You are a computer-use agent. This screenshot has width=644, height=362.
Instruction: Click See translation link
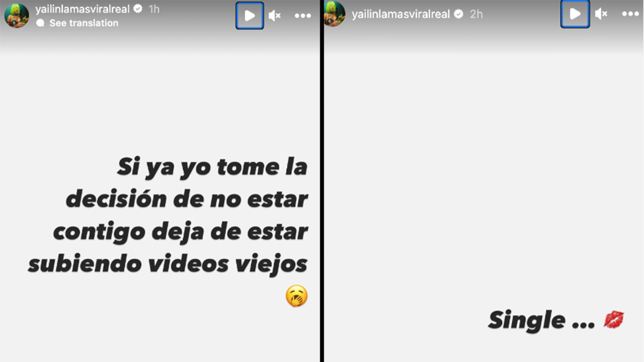tap(84, 23)
